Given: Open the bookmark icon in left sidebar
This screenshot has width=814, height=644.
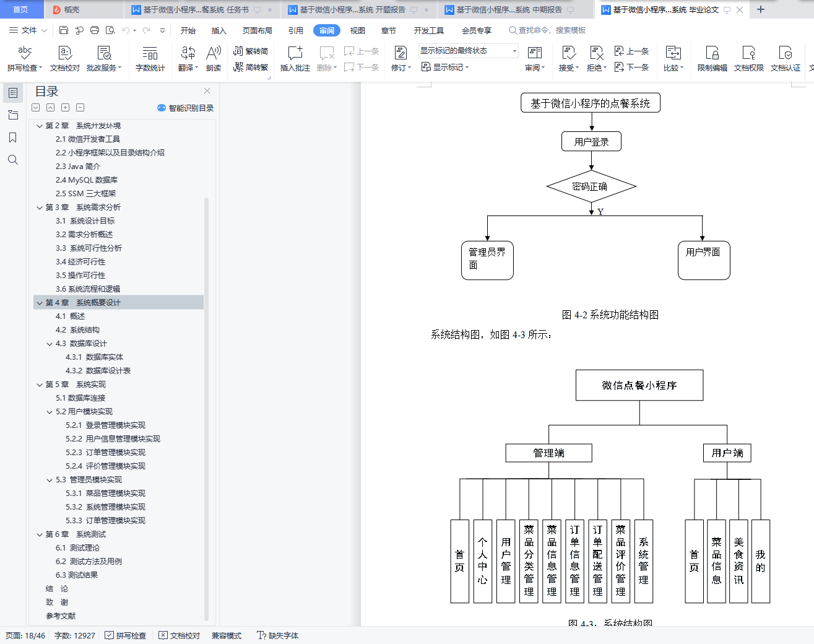Looking at the screenshot, I should click(13, 137).
